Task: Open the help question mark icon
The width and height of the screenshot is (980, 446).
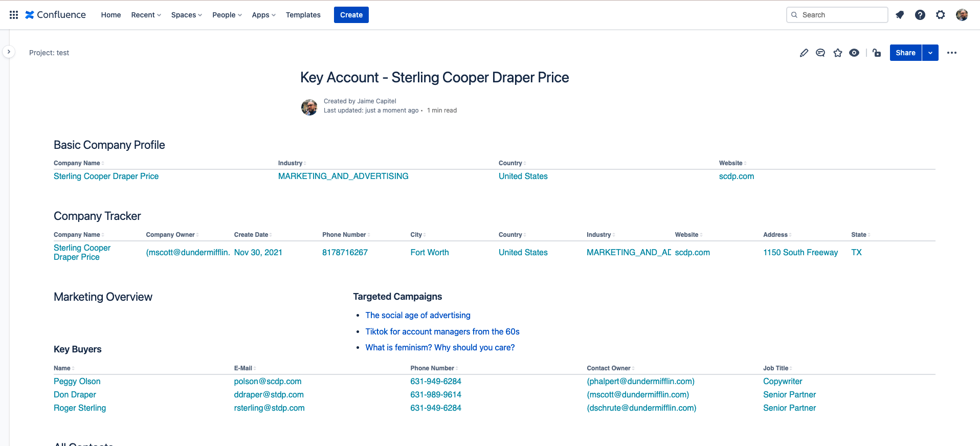Action: 920,15
